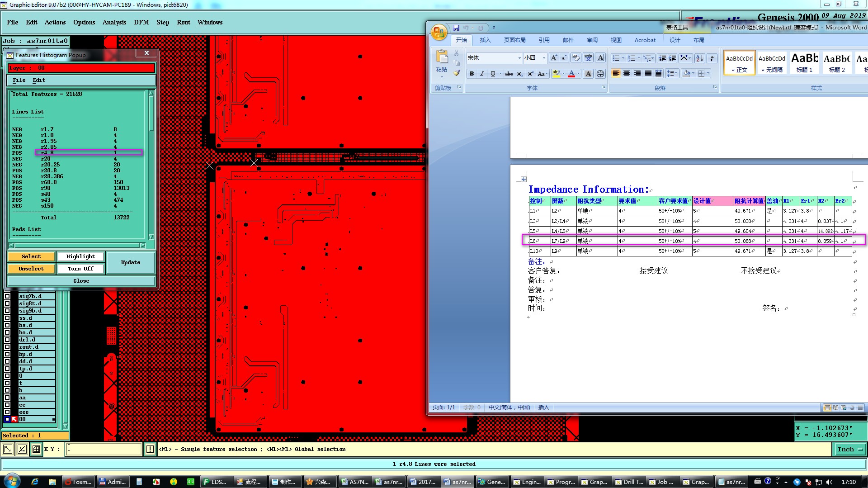The image size is (868, 488).
Task: Increase paragraph indent
Action: click(x=673, y=58)
